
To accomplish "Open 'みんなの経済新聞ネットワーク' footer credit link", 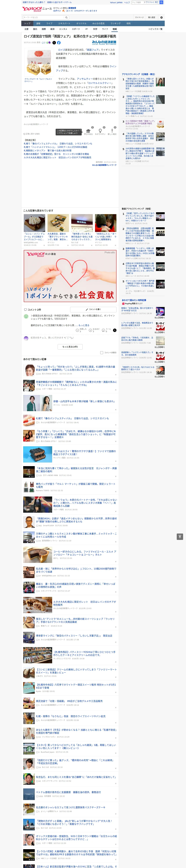I will (x=104, y=165).
